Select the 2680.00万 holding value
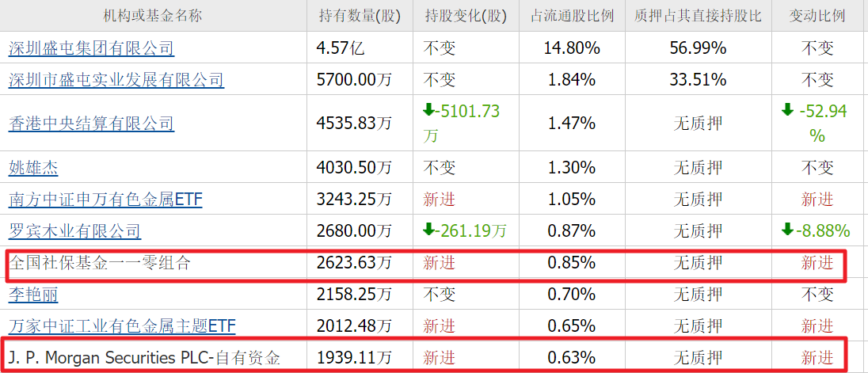868x373 pixels. tap(354, 230)
